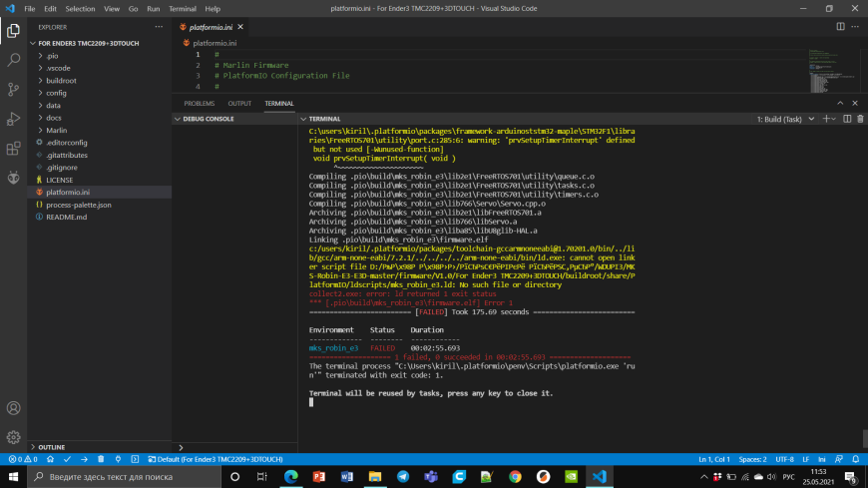Screen dimensions: 868x488
Task: Collapse the DEBUG CONSOLE section
Action: [x=205, y=119]
